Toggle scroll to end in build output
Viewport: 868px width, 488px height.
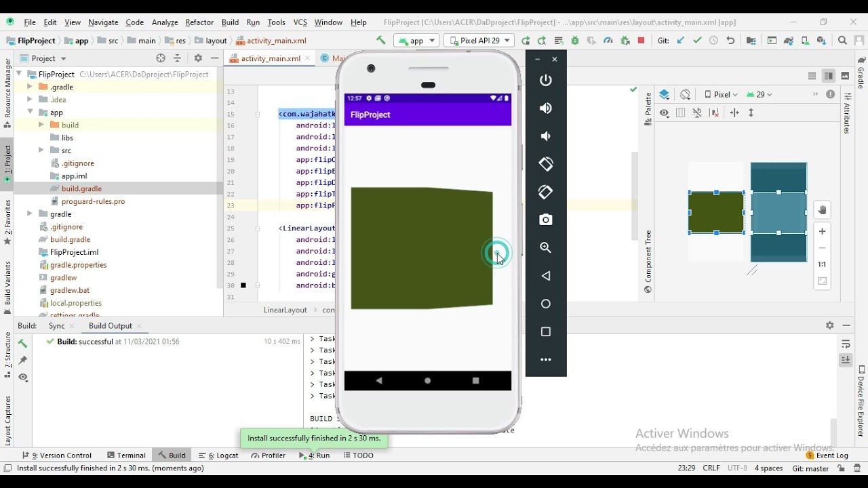846,360
